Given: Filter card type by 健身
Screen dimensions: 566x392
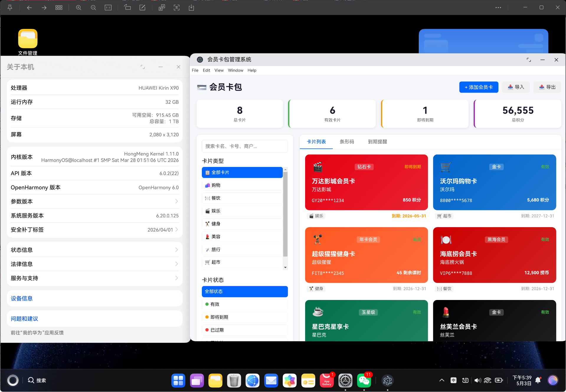Looking at the screenshot, I should [x=242, y=224].
